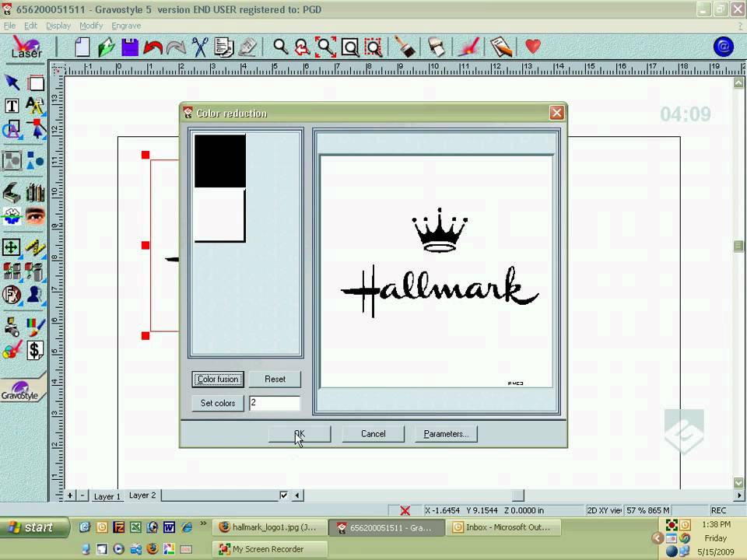
Task: Open Parameters... in Color reduction dialog
Action: click(446, 434)
